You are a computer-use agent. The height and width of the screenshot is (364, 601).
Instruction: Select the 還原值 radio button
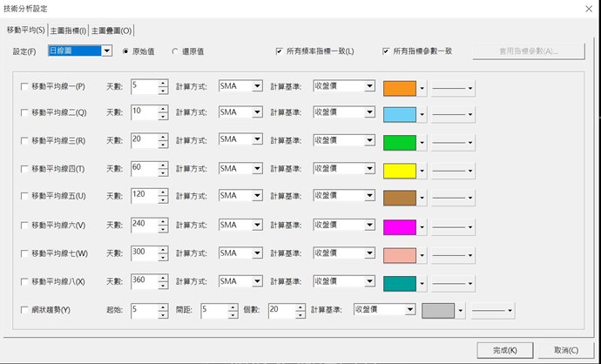click(175, 51)
